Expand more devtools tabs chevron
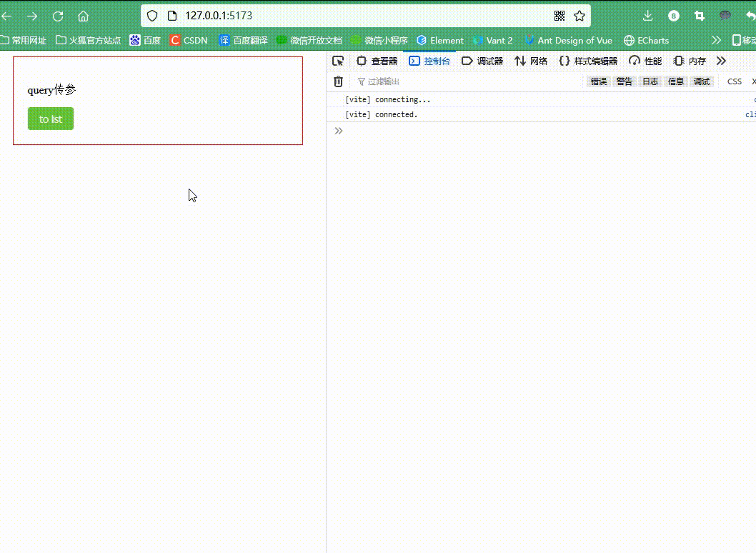This screenshot has height=553, width=756. click(721, 61)
